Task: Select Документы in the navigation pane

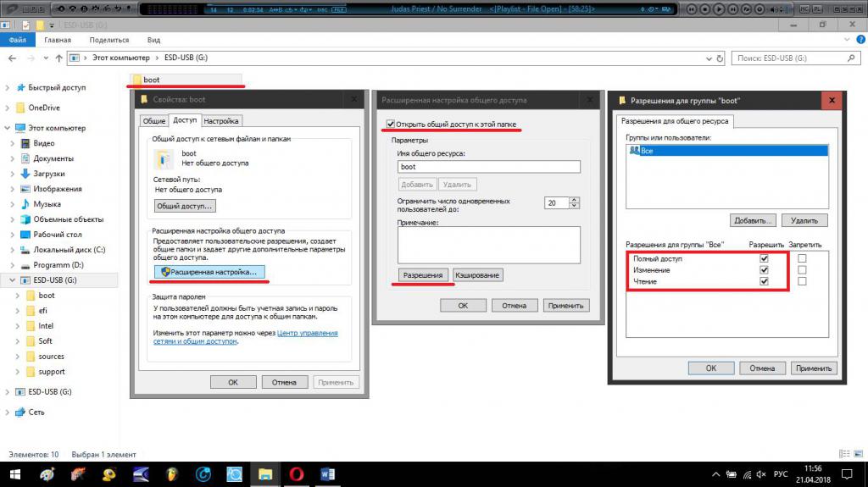Action: [53, 158]
